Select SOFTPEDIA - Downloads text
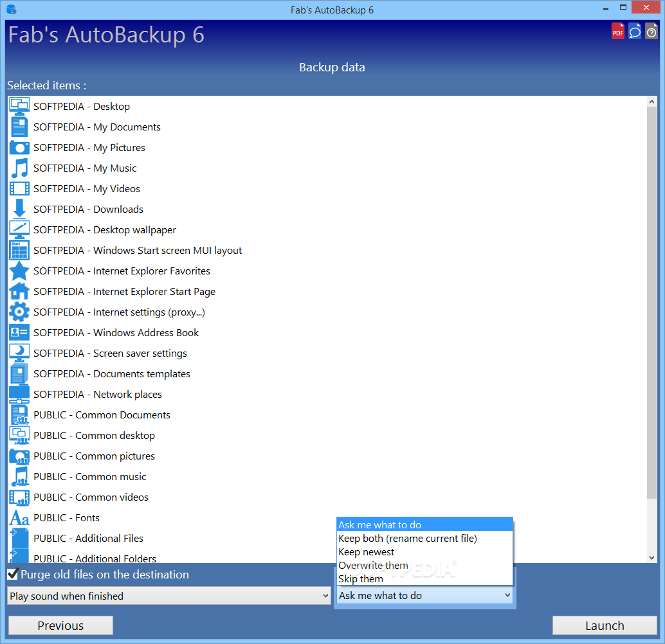This screenshot has height=644, width=665. 88,210
